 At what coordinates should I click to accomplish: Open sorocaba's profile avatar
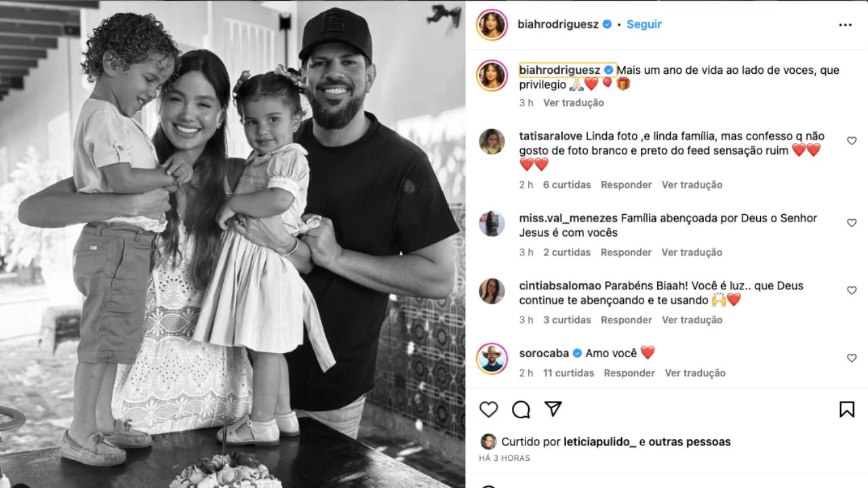point(492,359)
